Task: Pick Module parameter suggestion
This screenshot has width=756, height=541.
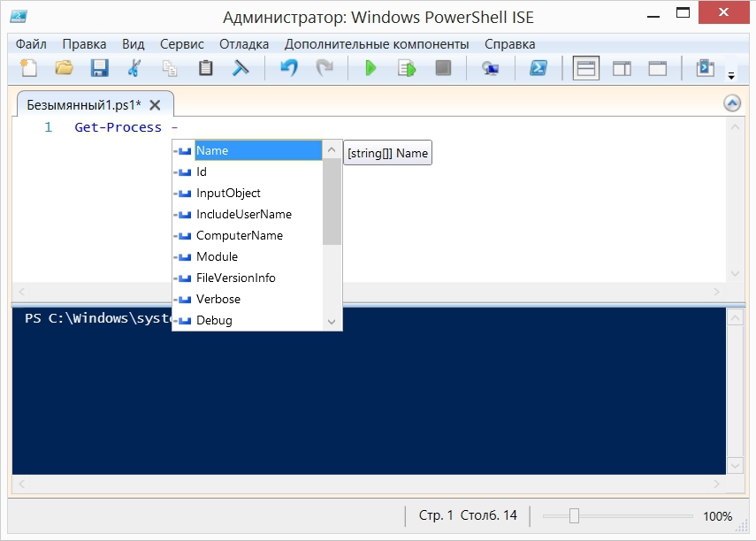Action: 248,256
